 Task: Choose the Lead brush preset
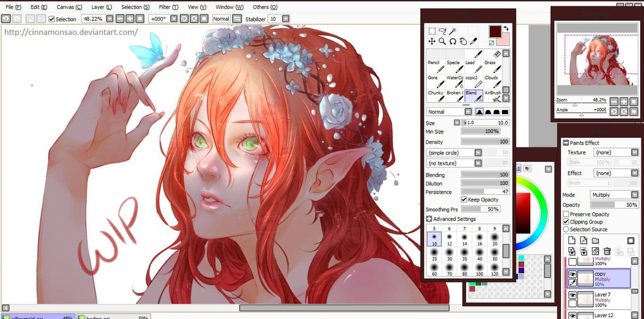coord(474,66)
